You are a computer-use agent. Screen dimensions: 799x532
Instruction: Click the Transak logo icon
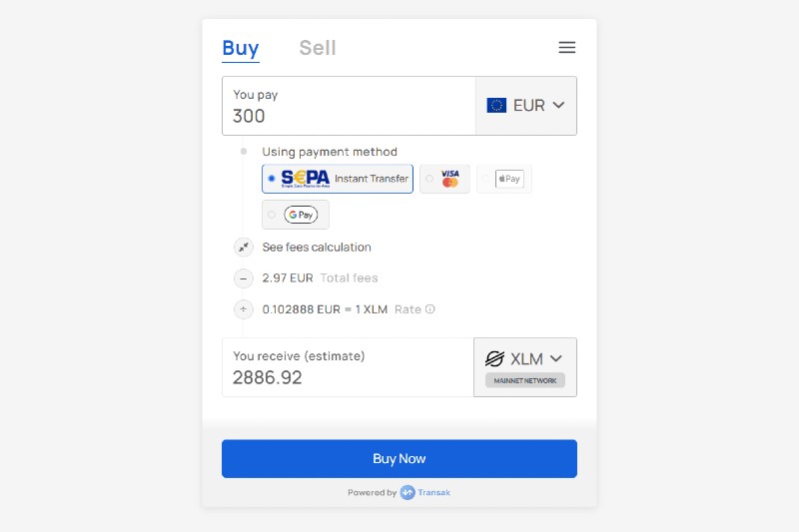(407, 492)
